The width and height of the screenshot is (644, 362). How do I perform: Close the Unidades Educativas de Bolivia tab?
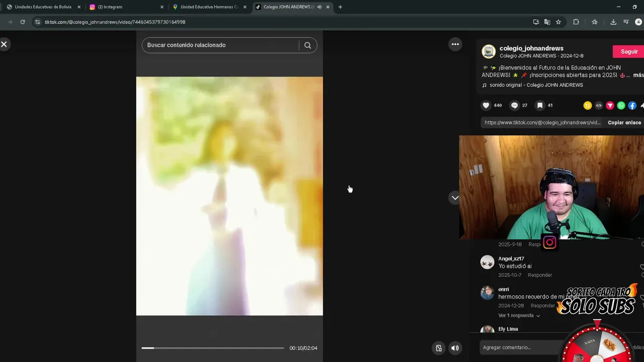click(x=79, y=7)
